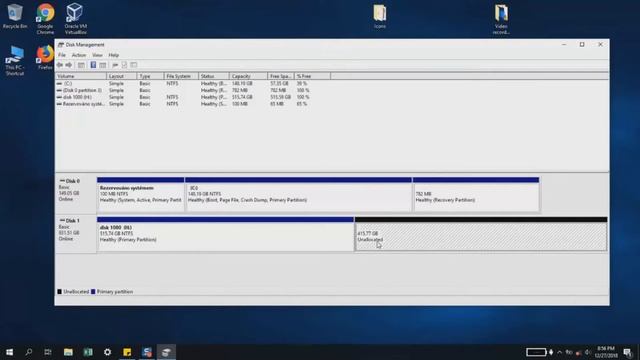Select the 415.77 GB Unallocated space block
The height and width of the screenshot is (360, 640).
point(481,235)
